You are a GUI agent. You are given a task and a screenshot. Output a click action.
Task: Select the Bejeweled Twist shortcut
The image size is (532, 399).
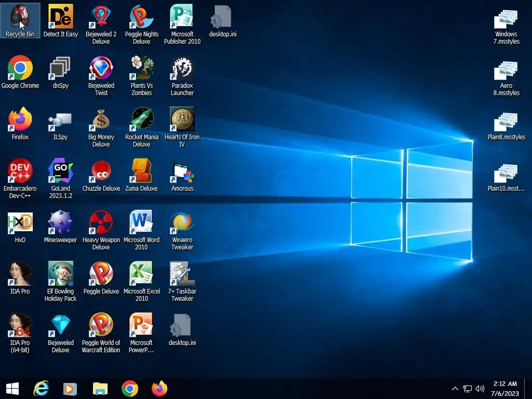(x=101, y=76)
